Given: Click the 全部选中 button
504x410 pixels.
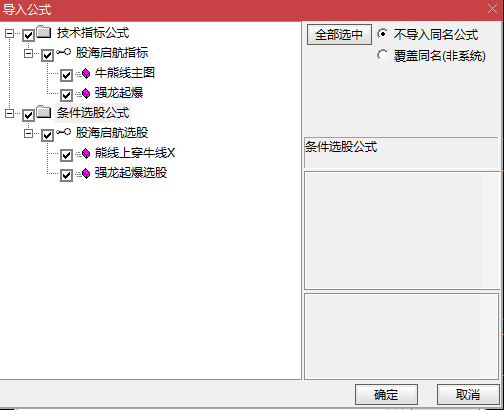Looking at the screenshot, I should (x=339, y=35).
